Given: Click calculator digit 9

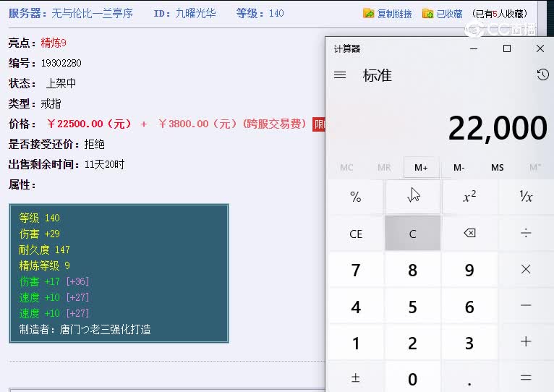Looking at the screenshot, I should (469, 270).
